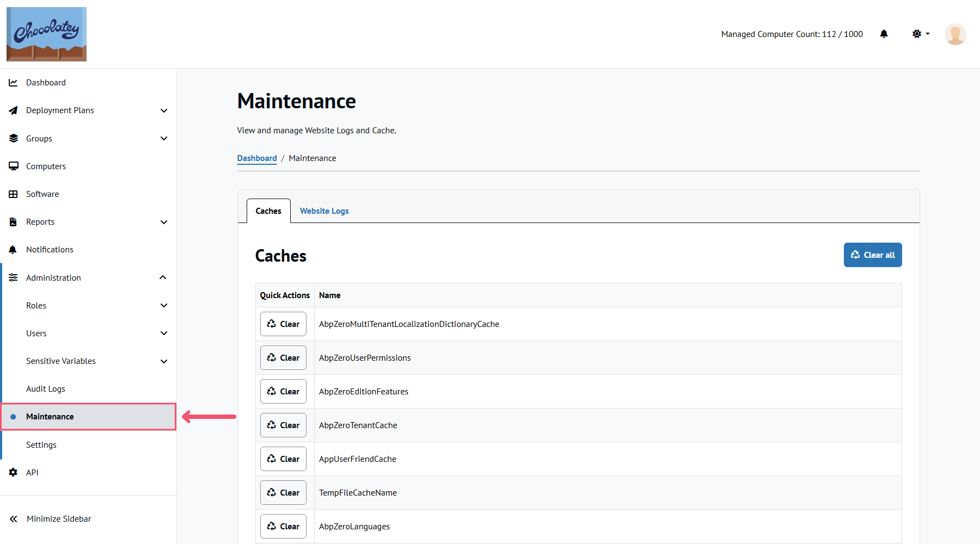Open Settings under Administration
This screenshot has width=980, height=544.
pos(88,444)
